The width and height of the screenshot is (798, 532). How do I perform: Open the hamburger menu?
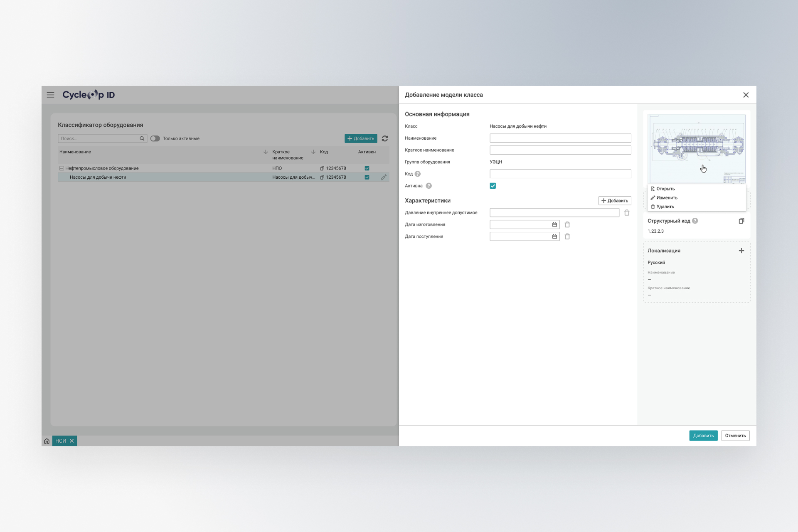click(x=50, y=95)
